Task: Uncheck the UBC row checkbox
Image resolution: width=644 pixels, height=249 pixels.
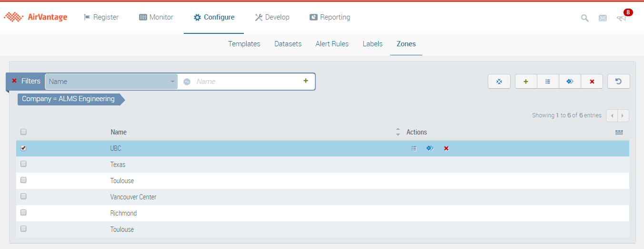Action: click(x=23, y=148)
